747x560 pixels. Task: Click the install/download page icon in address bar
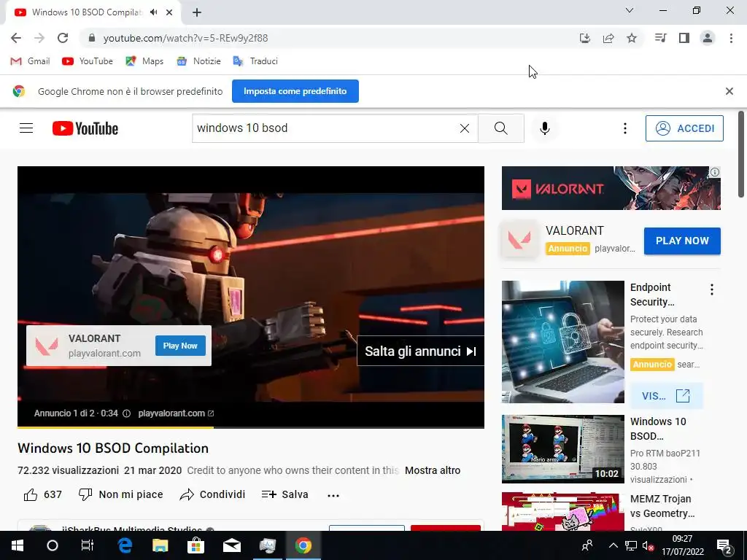585,38
